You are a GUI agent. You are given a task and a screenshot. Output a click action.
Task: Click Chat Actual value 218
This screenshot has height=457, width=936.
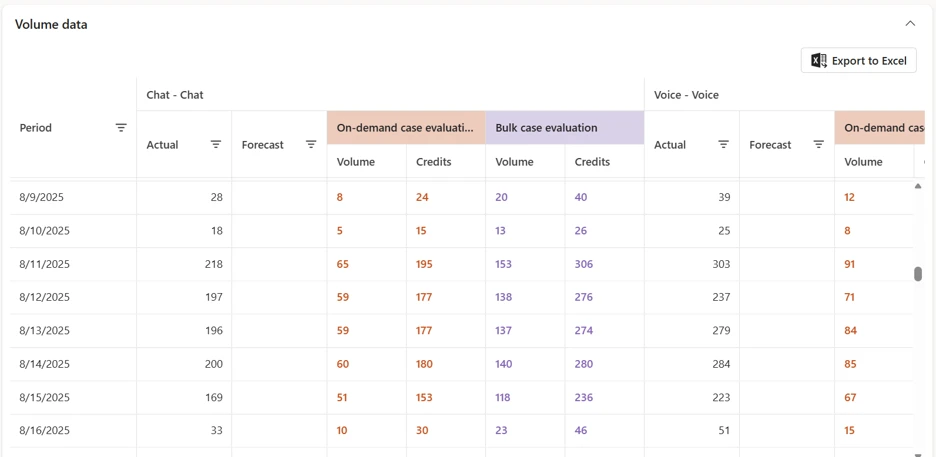[x=214, y=264]
